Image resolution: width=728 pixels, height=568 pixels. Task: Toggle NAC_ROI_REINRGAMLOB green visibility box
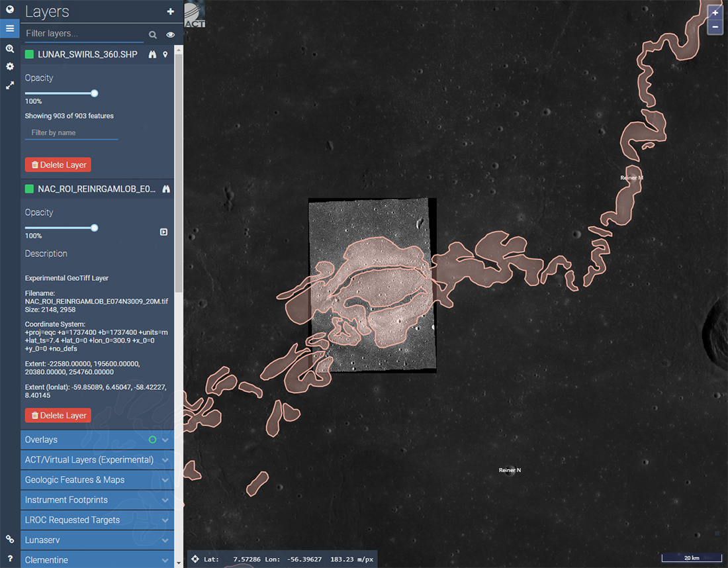coord(29,189)
